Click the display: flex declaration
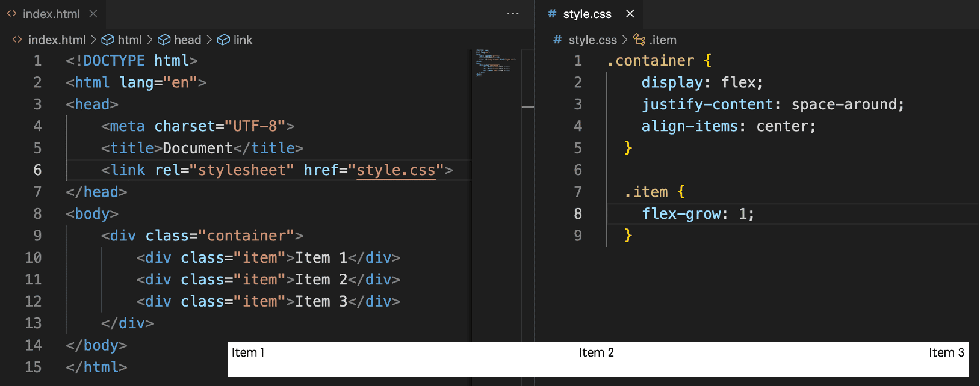The width and height of the screenshot is (980, 386). coord(702,82)
